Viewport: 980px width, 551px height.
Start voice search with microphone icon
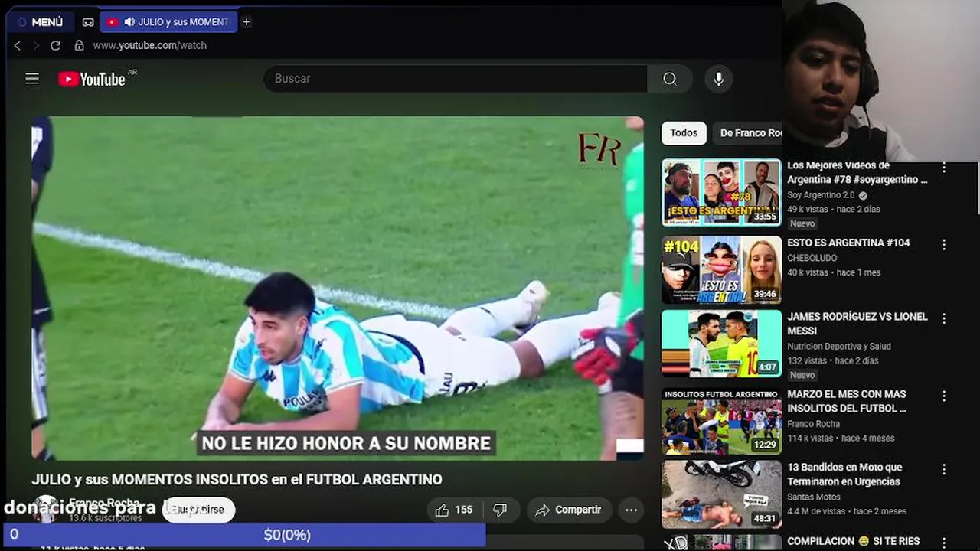[718, 79]
